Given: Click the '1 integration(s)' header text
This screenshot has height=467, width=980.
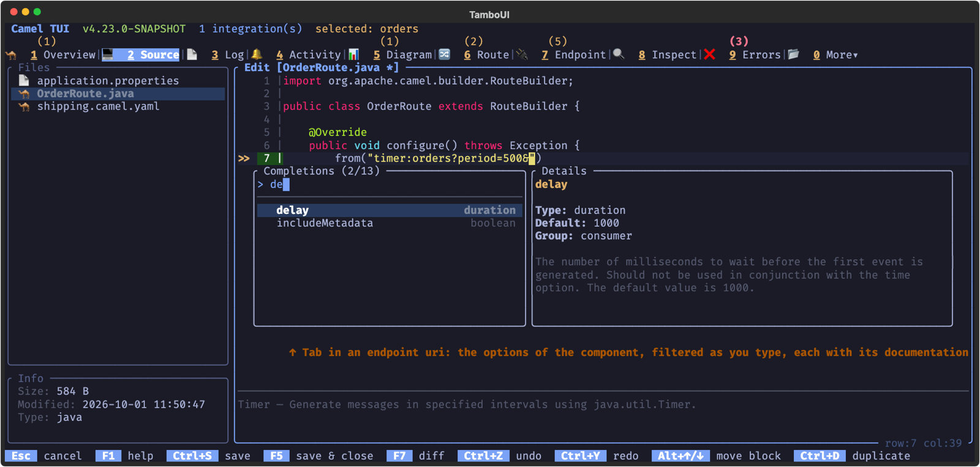Looking at the screenshot, I should [x=251, y=29].
